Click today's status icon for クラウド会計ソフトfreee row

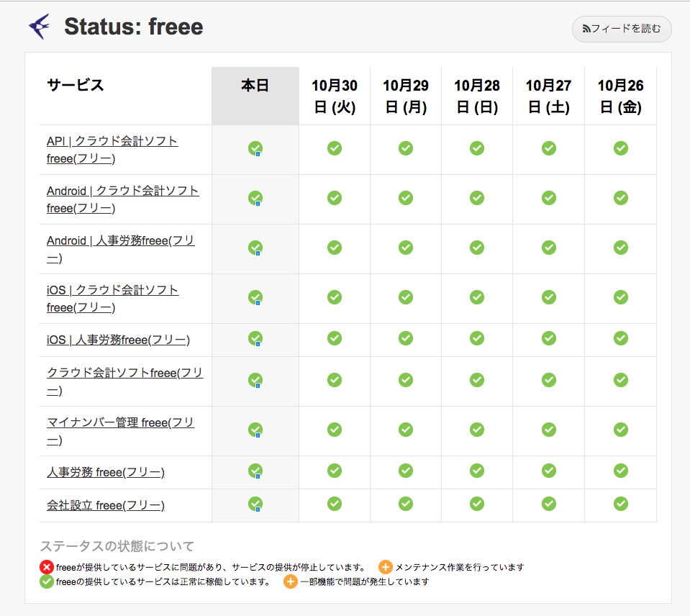[255, 381]
